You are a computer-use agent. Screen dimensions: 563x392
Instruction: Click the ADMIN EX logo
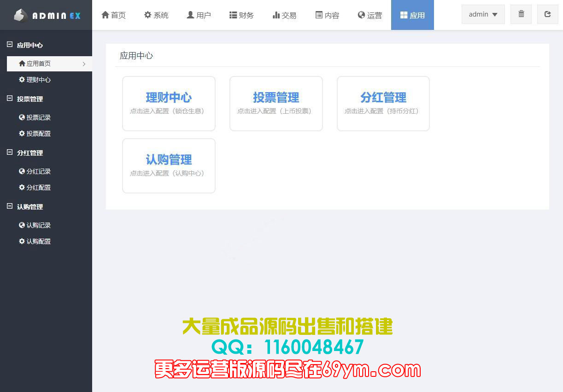(47, 15)
